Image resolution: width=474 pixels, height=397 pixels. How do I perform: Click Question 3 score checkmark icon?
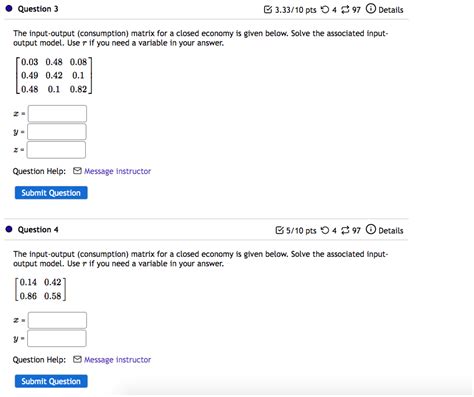tap(268, 10)
